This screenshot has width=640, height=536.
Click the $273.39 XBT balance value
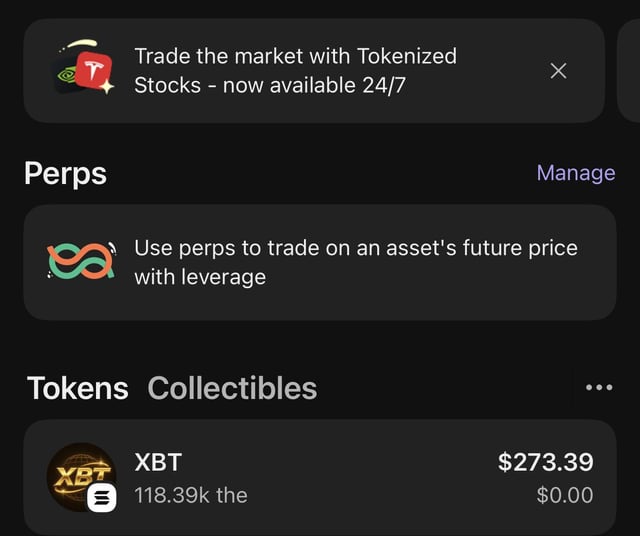(545, 461)
